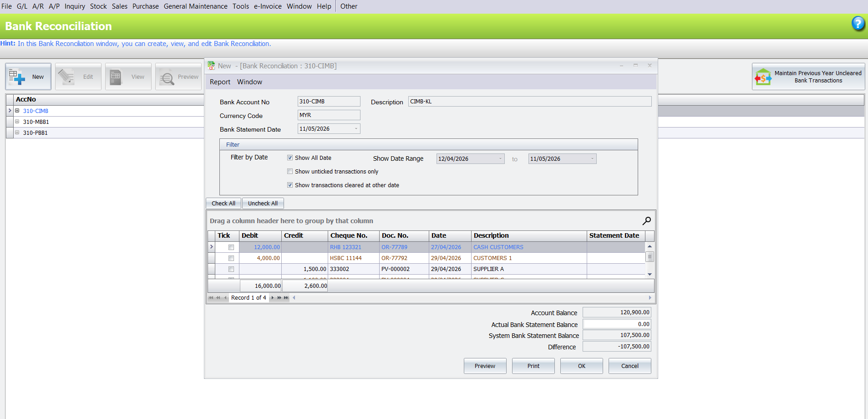Image resolution: width=868 pixels, height=419 pixels.
Task: Click the OK button
Action: (x=582, y=366)
